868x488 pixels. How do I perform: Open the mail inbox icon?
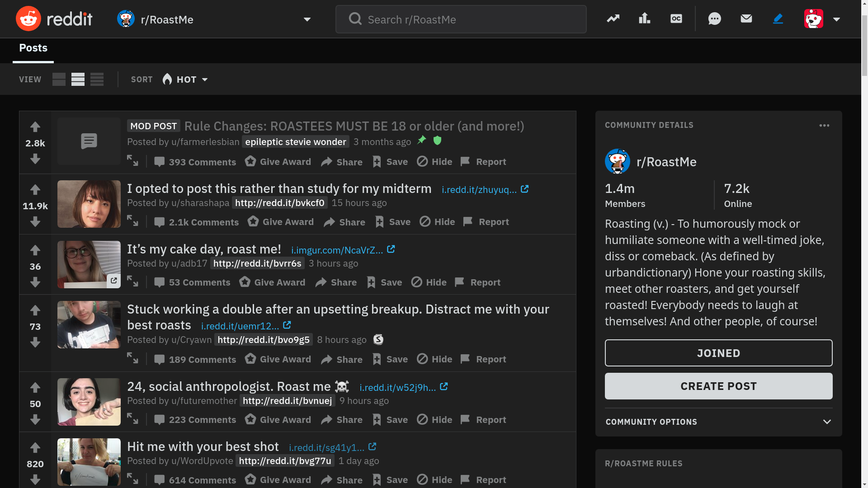tap(746, 19)
